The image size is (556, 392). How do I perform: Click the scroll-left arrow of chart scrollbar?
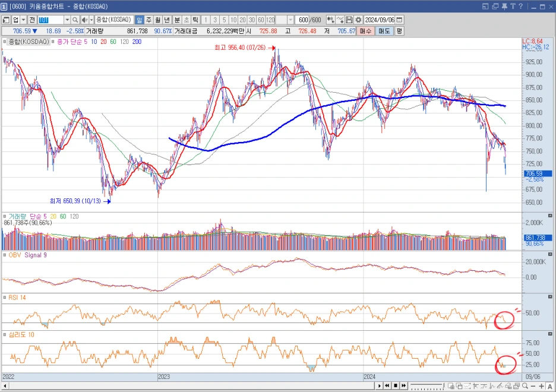pyautogui.click(x=5, y=385)
